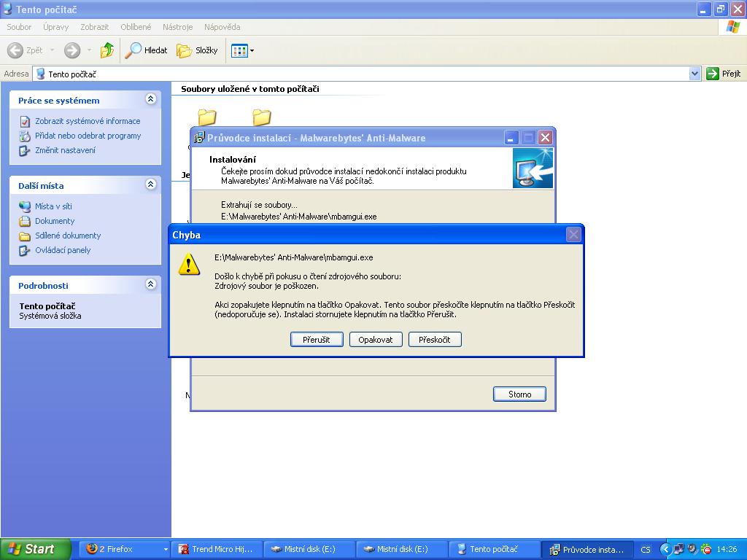Viewport: 747px width, 560px height.
Task: Toggle the Složky folders pane
Action: [x=197, y=50]
